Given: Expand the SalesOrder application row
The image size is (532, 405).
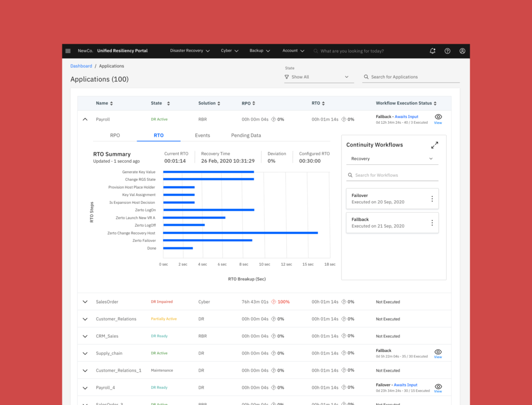Looking at the screenshot, I should tap(85, 302).
